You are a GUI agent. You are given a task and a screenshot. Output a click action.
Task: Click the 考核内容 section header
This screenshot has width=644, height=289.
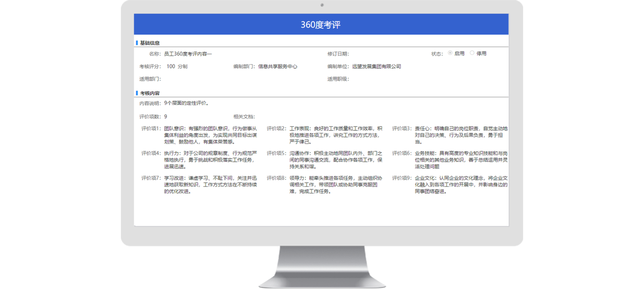(149, 93)
